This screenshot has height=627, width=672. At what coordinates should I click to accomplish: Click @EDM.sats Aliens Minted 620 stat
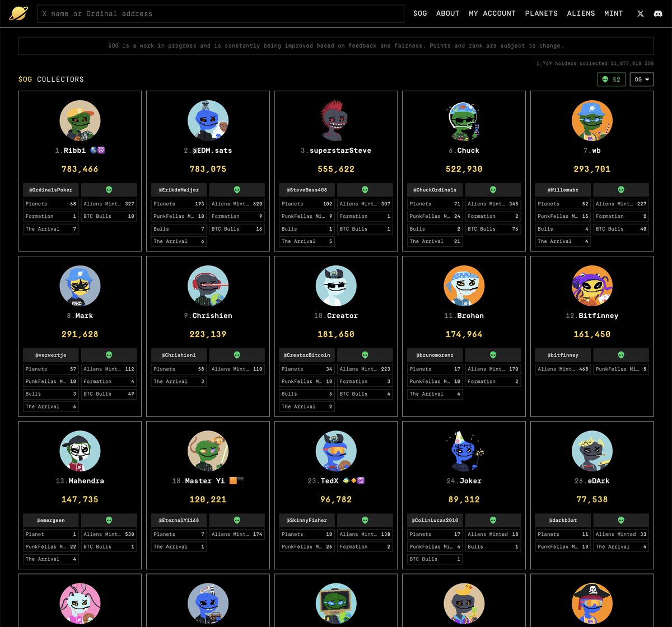[237, 204]
